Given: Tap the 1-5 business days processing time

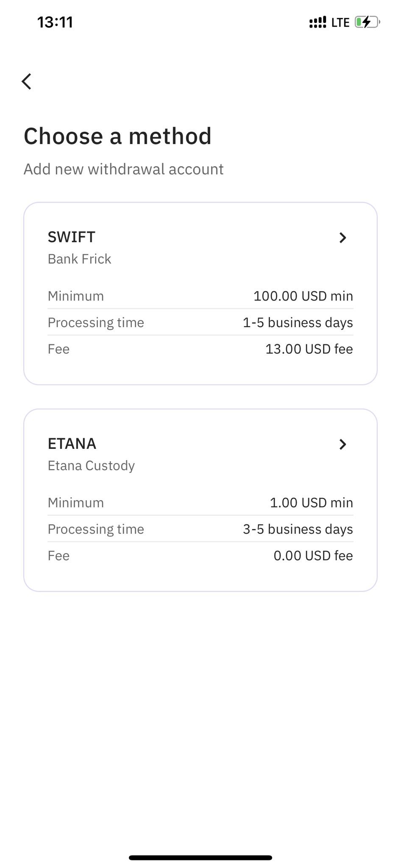Looking at the screenshot, I should click(x=298, y=323).
